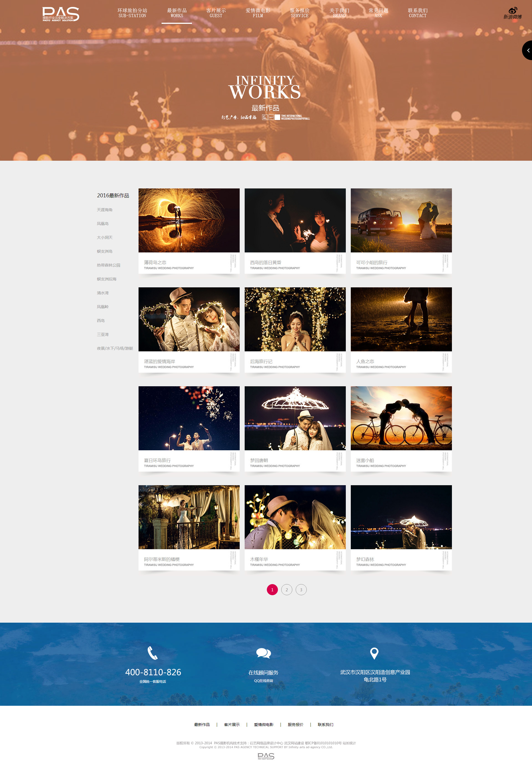Open 迷雾小船 bicycle silhouette thumbnail

tap(401, 418)
